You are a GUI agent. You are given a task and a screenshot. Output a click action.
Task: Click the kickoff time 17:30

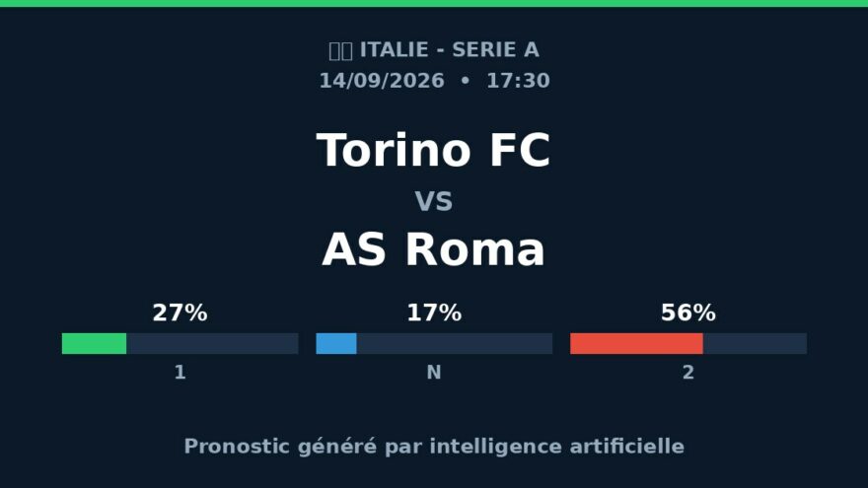(x=518, y=81)
